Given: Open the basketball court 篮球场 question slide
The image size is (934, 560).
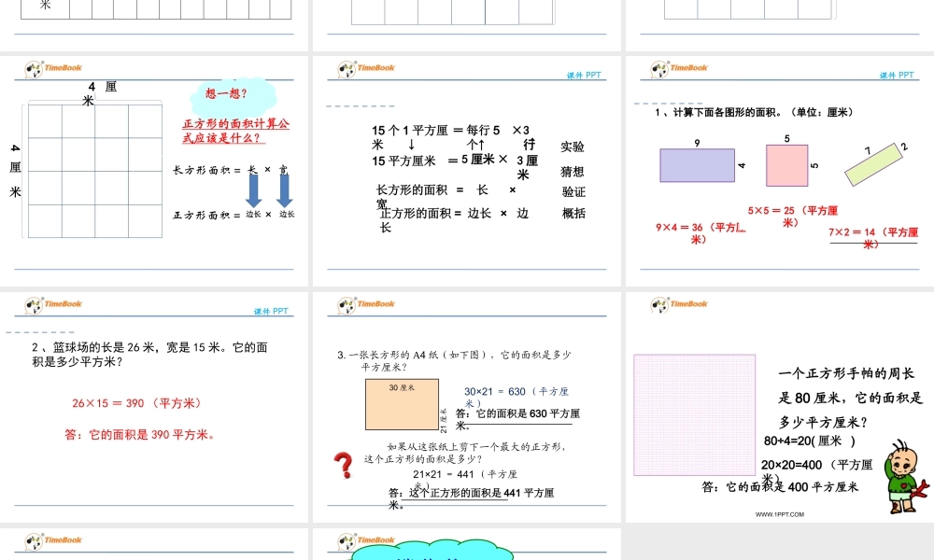Looking at the screenshot, I should [x=154, y=407].
